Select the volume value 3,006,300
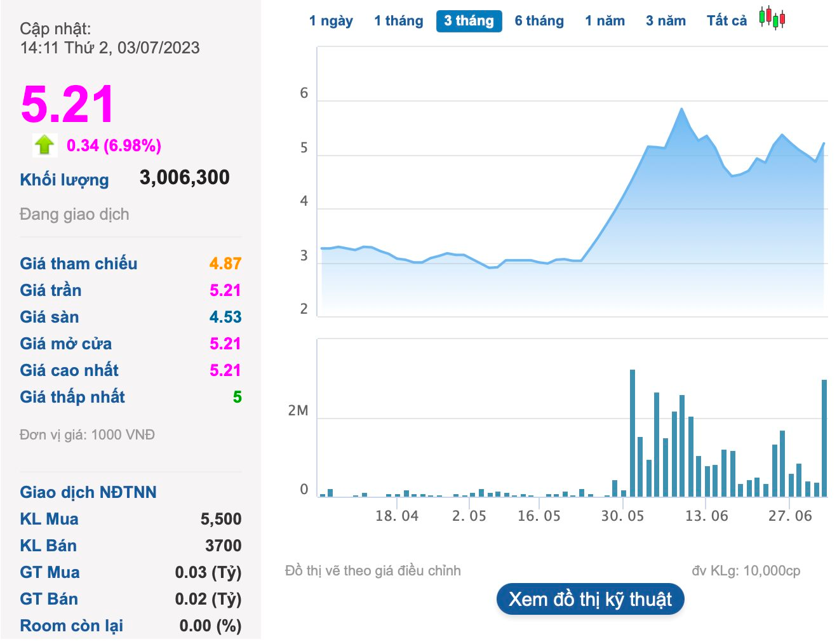Viewport: 837px width, 644px height. [x=184, y=177]
